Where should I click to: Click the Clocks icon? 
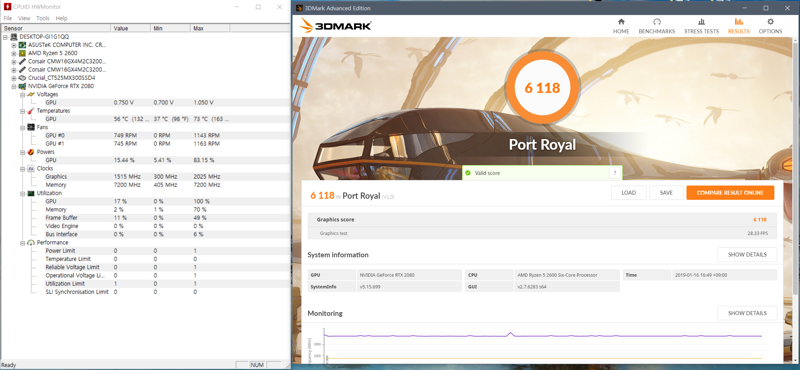coord(31,168)
